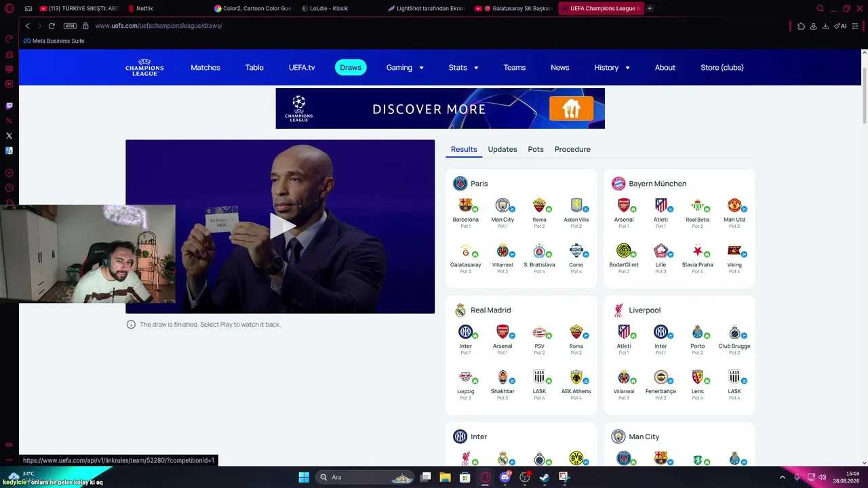The width and height of the screenshot is (868, 488).
Task: Click the Fenerbahçe crest under Liverpool
Action: point(660,377)
